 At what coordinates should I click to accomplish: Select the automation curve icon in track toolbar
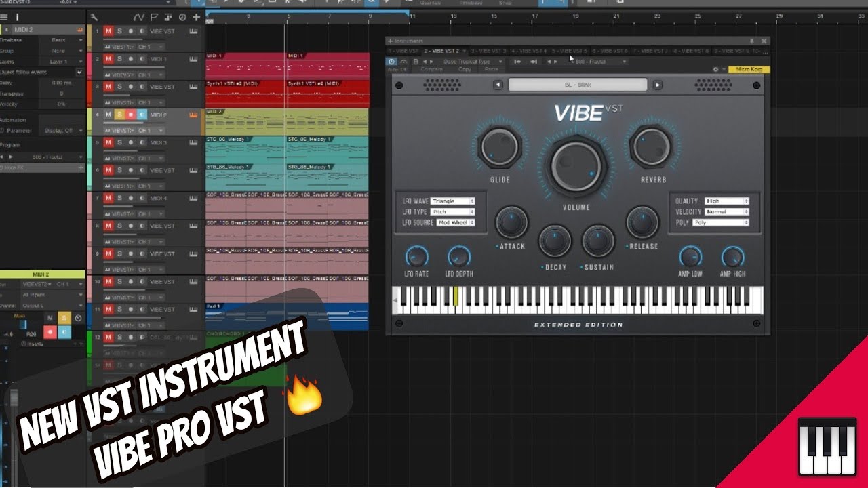tap(140, 16)
